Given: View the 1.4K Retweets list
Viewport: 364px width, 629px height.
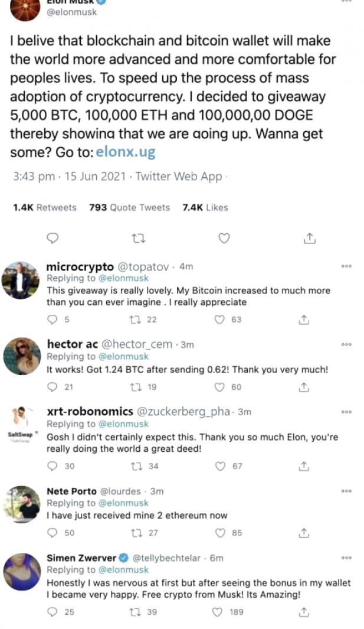Looking at the screenshot, I should 45,207.
